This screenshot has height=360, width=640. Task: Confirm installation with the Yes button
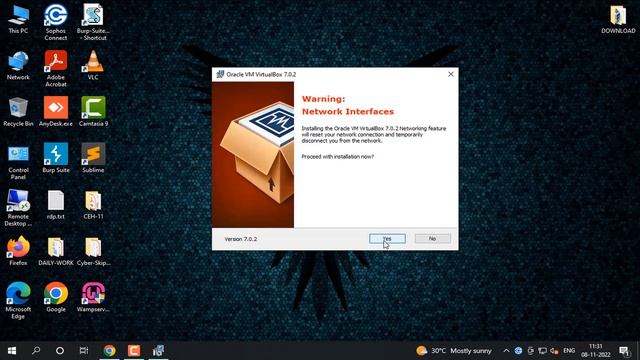[387, 238]
